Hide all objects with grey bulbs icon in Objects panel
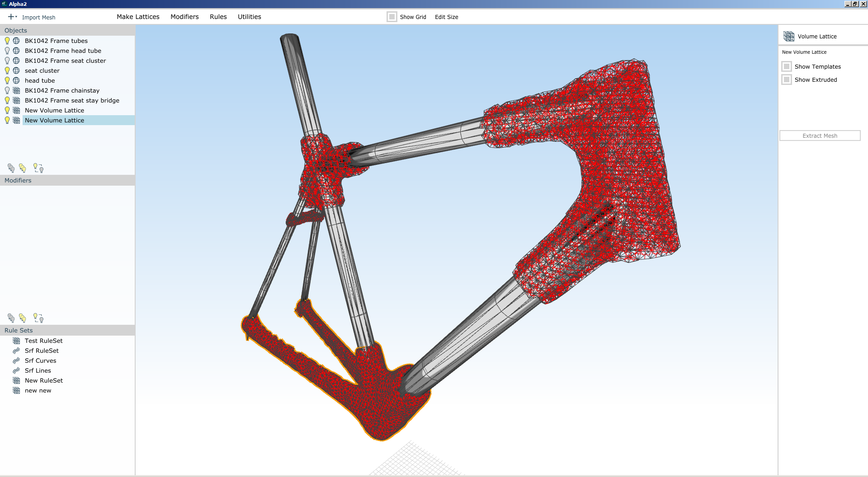868x477 pixels. (11, 168)
